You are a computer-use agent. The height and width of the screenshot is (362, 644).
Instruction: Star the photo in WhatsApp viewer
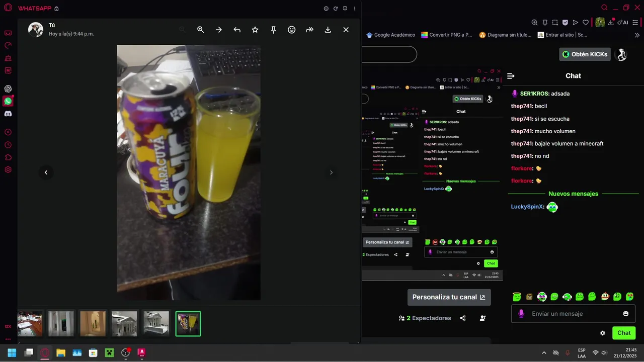(x=255, y=30)
